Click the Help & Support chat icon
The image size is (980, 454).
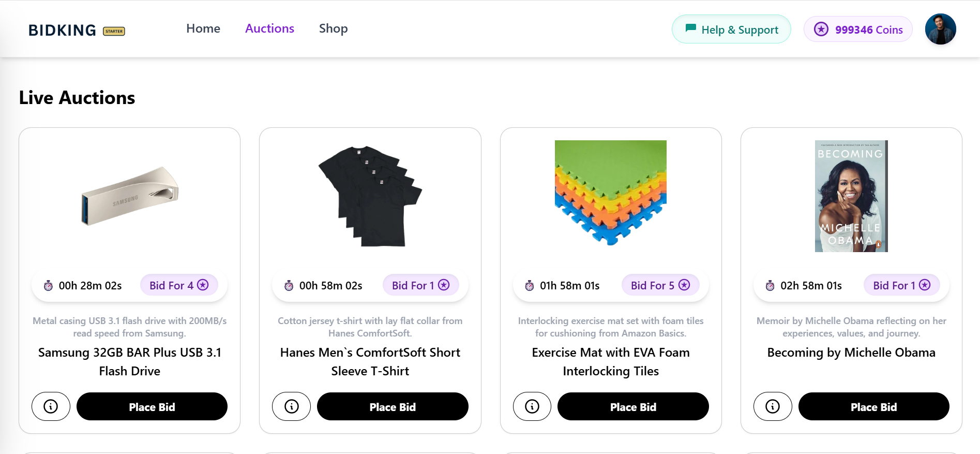pyautogui.click(x=690, y=28)
